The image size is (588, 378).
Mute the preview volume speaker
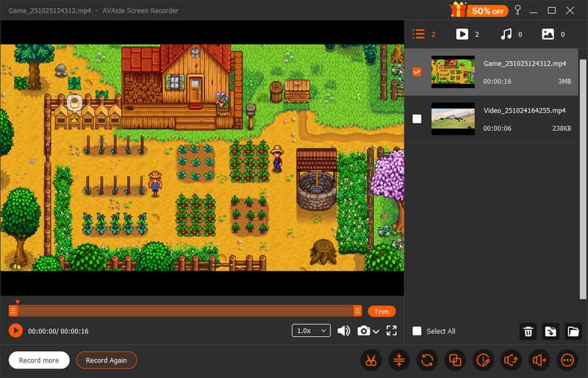[x=343, y=331]
